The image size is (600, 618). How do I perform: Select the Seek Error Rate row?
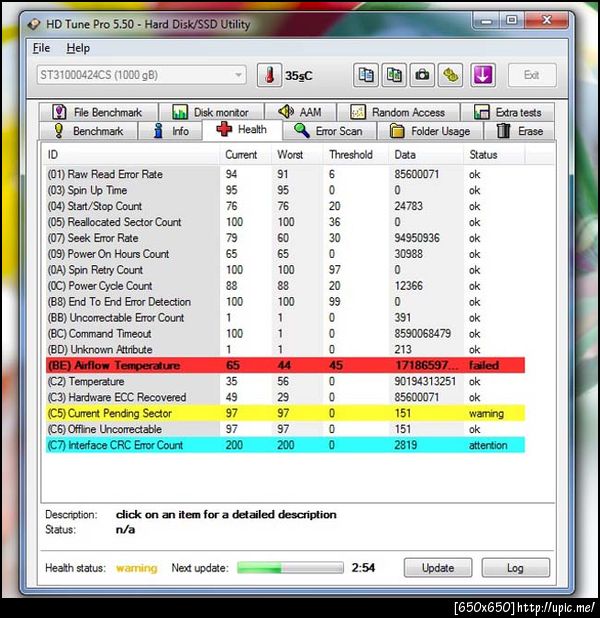click(x=285, y=238)
